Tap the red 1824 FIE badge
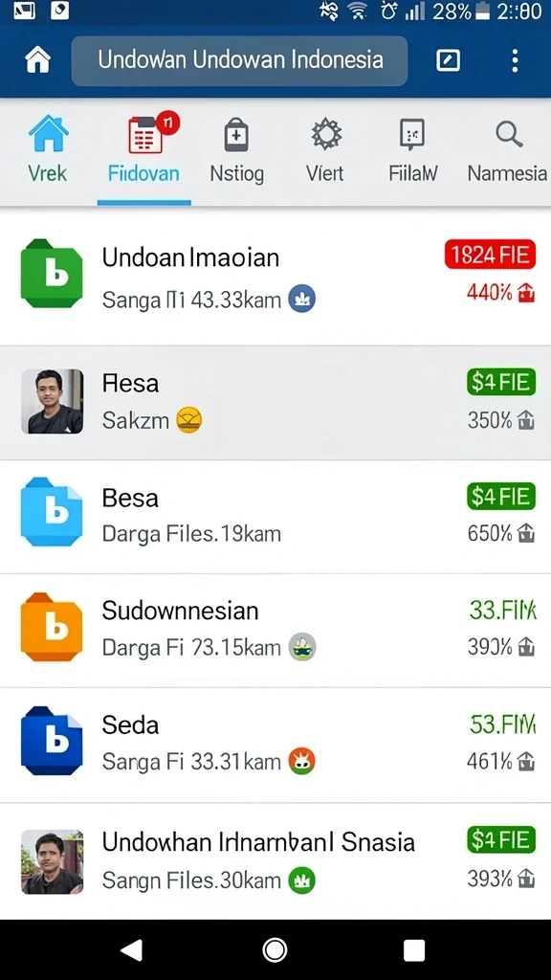 pyautogui.click(x=490, y=255)
